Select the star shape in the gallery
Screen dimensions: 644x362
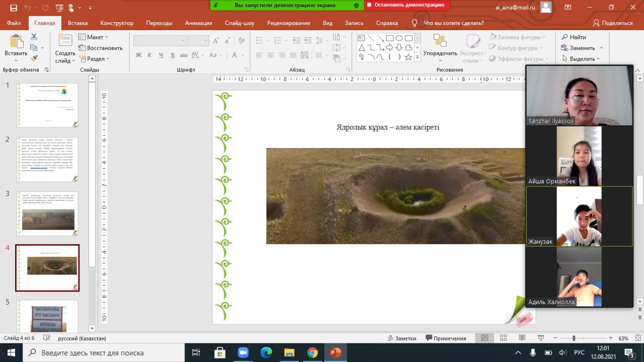[408, 57]
